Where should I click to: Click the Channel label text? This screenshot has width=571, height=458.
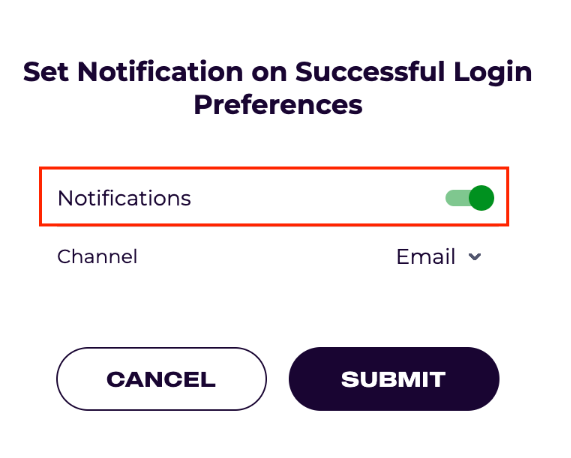tap(97, 257)
